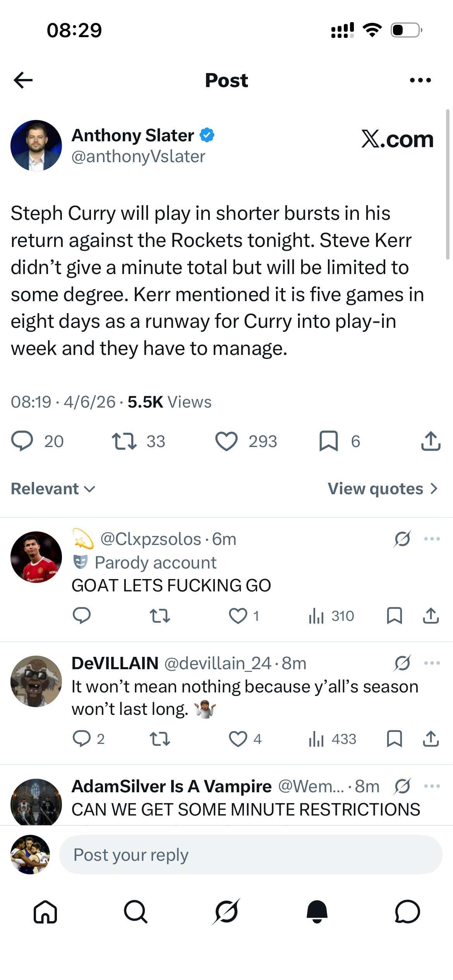Go to the Home tab

tap(45, 911)
